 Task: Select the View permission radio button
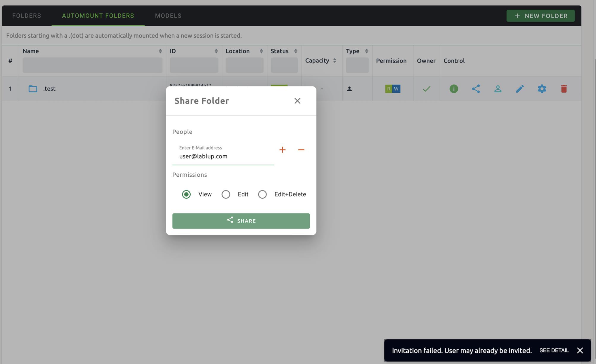click(x=186, y=194)
